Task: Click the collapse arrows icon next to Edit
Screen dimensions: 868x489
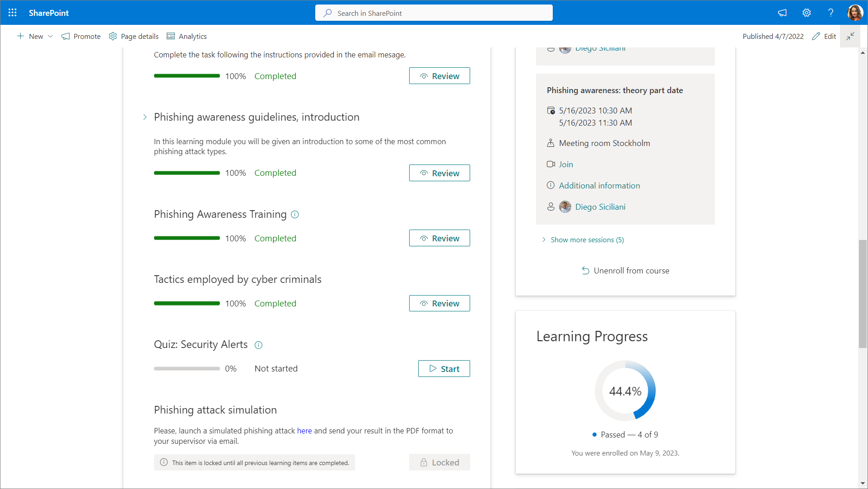Action: (850, 36)
